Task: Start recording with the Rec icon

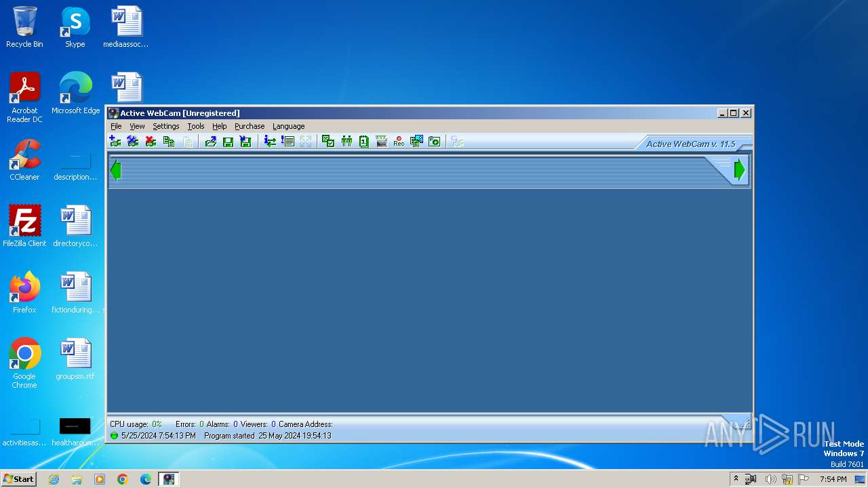Action: point(399,141)
